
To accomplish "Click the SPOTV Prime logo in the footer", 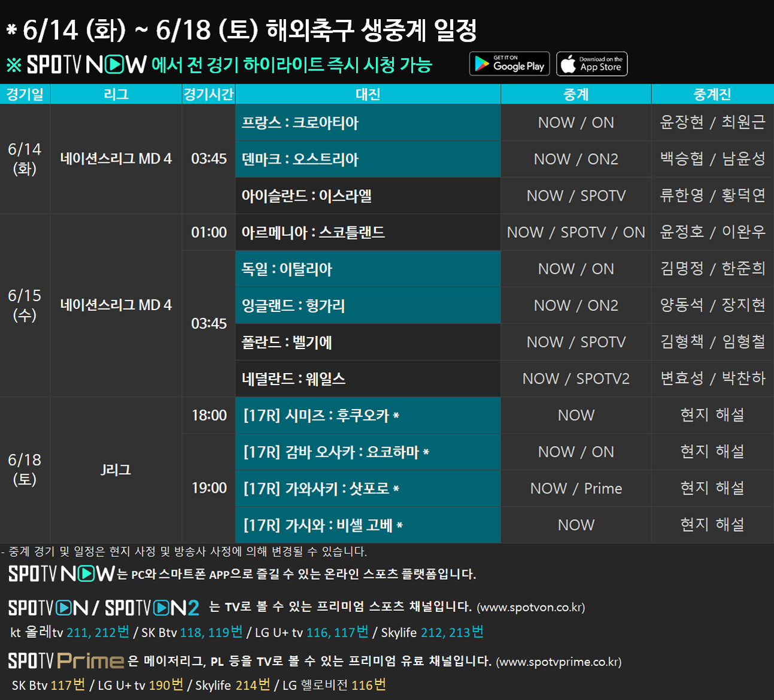I will point(66,661).
